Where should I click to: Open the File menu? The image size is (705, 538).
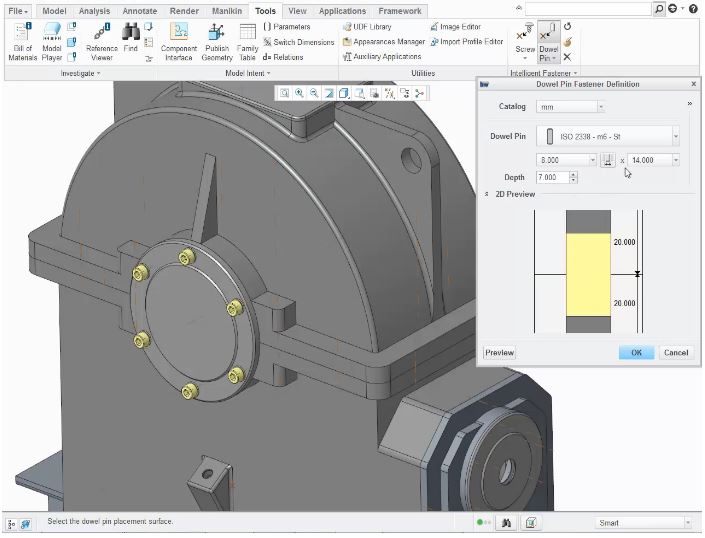(x=20, y=11)
